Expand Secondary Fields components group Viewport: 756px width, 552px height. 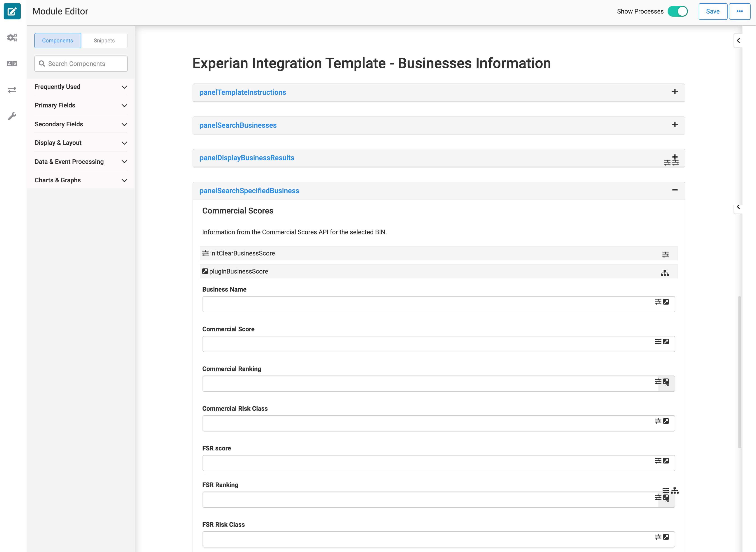81,124
